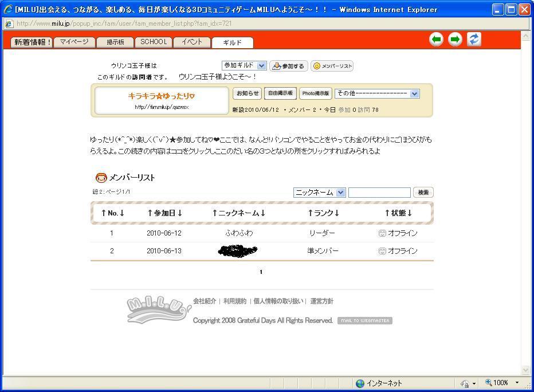
Task: Click the offline status icon for member 2
Action: click(x=382, y=251)
